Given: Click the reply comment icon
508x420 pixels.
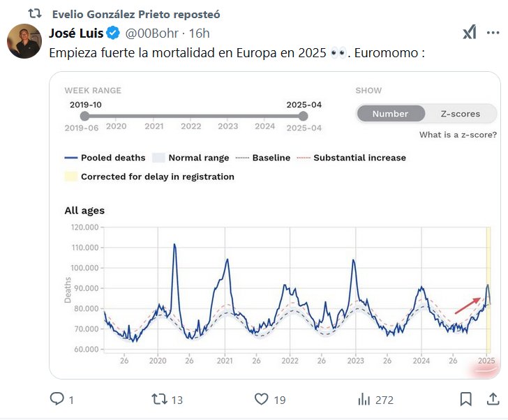Looking at the screenshot, I should pos(57,400).
